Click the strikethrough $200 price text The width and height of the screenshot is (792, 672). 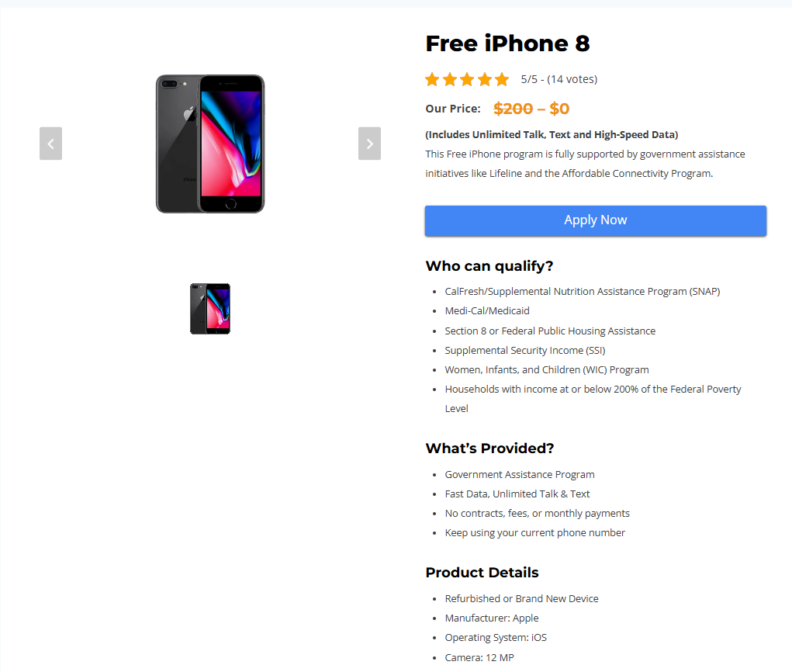[513, 109]
